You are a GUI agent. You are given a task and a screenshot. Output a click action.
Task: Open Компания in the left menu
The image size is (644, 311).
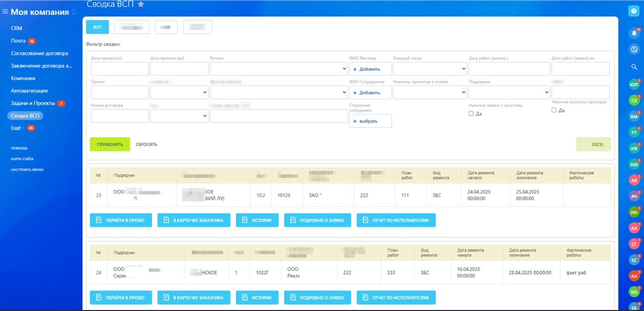[x=23, y=78]
